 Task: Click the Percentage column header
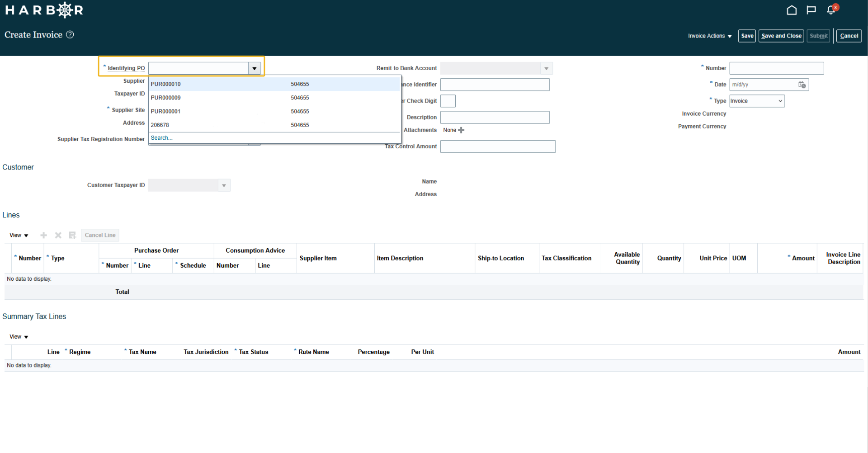tap(373, 352)
